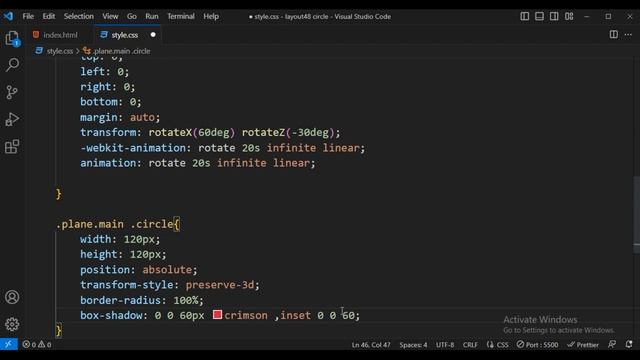The height and width of the screenshot is (360, 640).
Task: Open the Search view in activity bar
Action: pos(12,65)
